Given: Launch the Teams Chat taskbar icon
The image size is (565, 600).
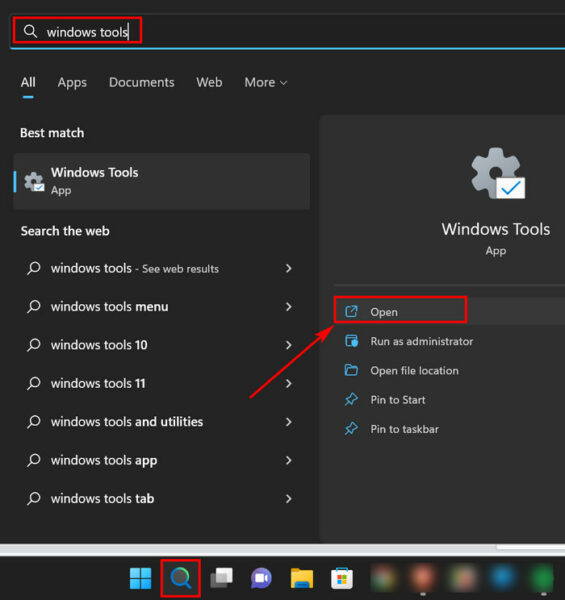Looking at the screenshot, I should tap(261, 578).
